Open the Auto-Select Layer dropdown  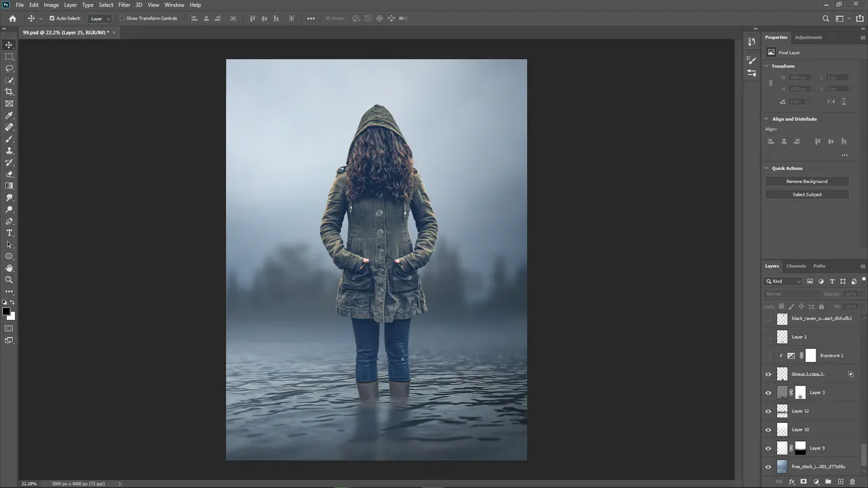(x=100, y=18)
